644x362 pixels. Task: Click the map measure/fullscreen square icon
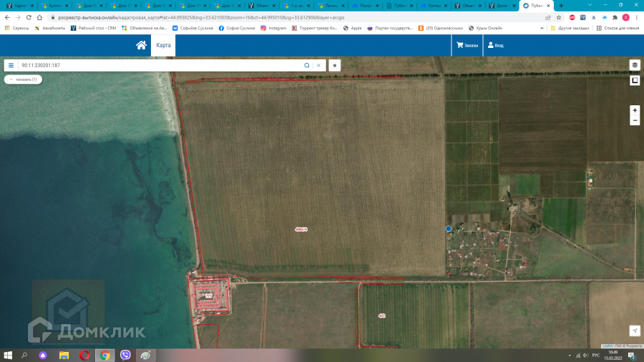[x=635, y=80]
